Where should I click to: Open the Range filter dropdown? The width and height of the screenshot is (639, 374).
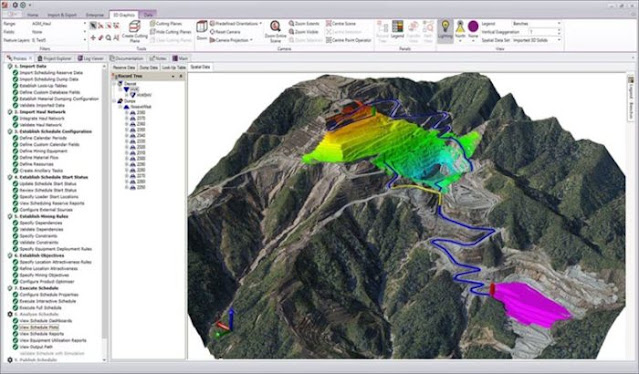pos(85,24)
